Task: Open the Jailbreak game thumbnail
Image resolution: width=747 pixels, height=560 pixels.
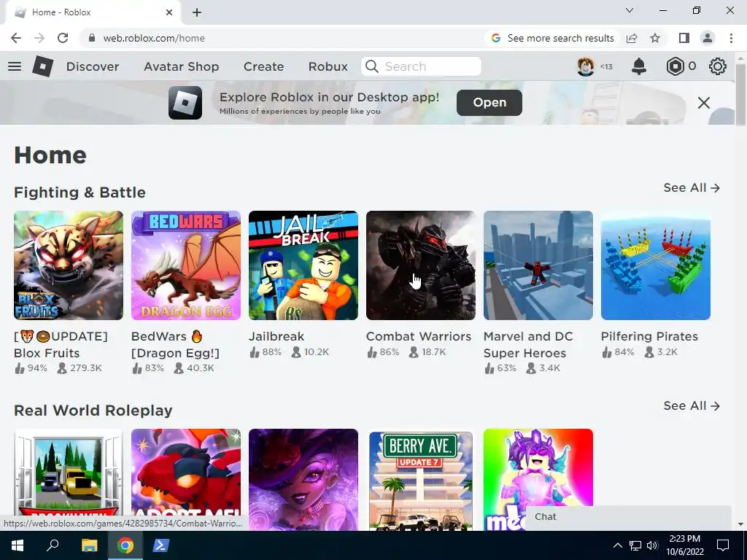Action: click(303, 265)
